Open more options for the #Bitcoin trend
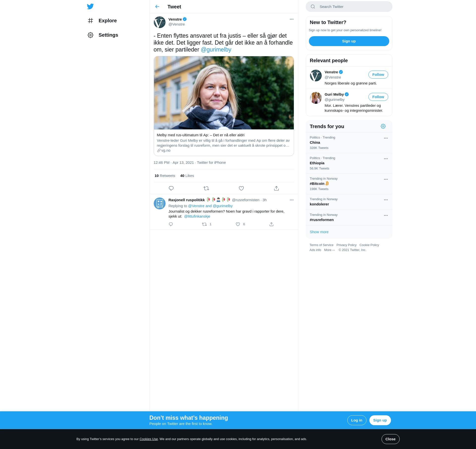476x449 pixels. pyautogui.click(x=386, y=179)
